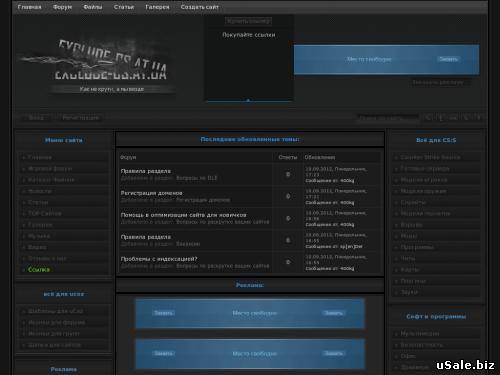
Task: Open Модели оружия in CS:S block
Action: [423, 191]
